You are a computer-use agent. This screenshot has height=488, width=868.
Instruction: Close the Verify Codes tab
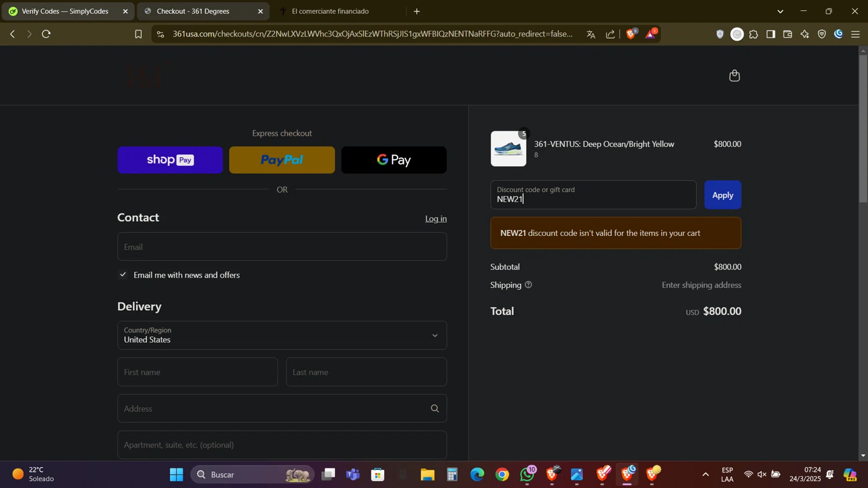click(125, 12)
